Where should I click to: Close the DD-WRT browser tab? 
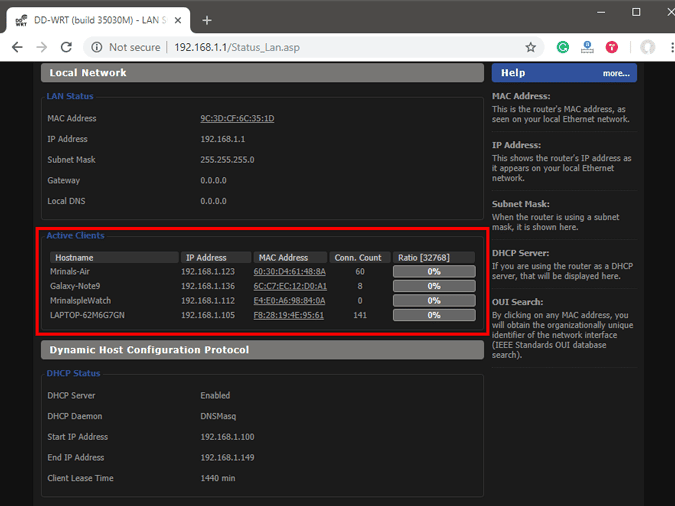click(x=178, y=20)
